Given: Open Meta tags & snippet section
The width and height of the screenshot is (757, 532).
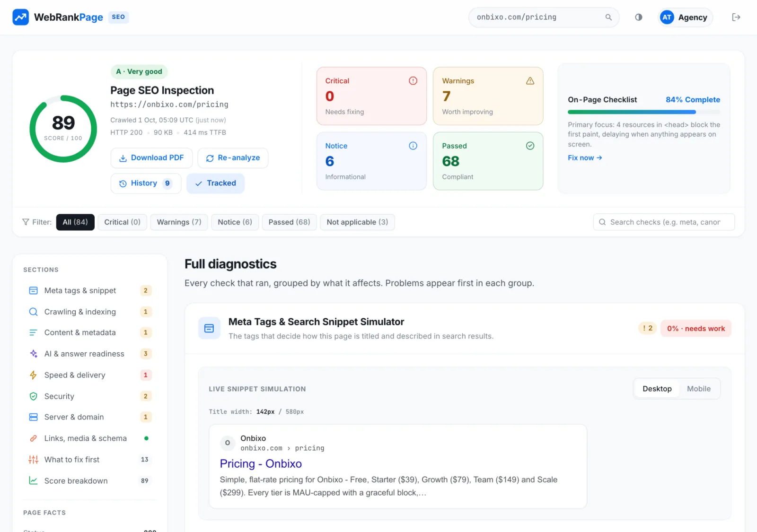Looking at the screenshot, I should (x=90, y=290).
